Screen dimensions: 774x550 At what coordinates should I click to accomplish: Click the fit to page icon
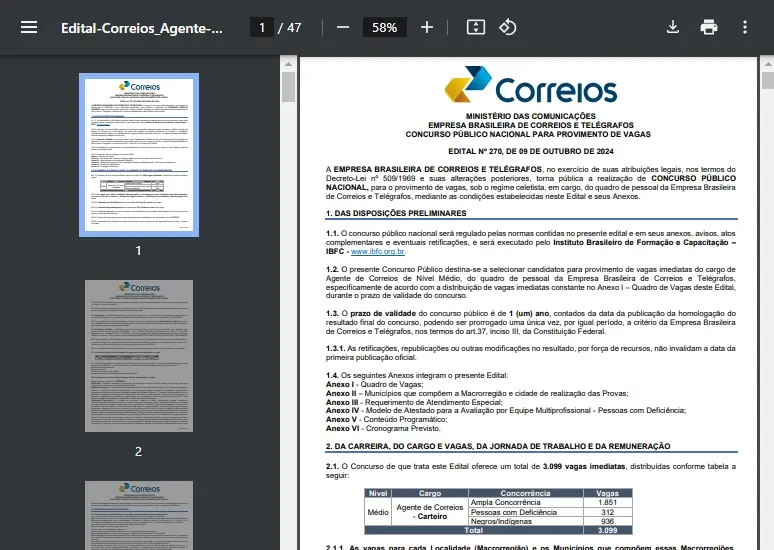coord(476,27)
